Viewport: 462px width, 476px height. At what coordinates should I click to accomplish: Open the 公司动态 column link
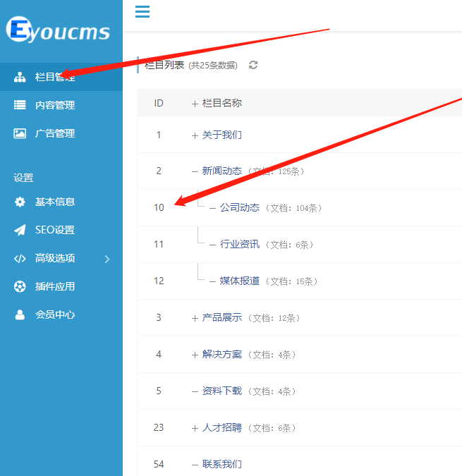(239, 207)
